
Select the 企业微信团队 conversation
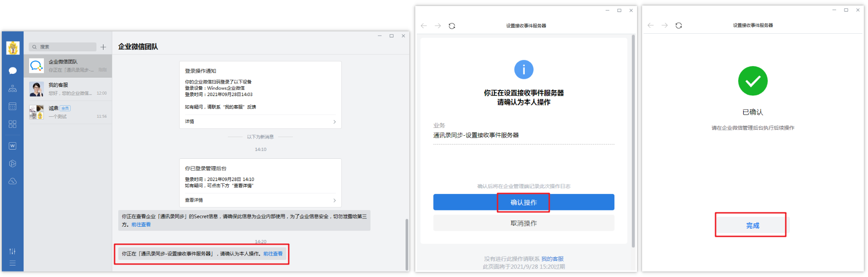[x=68, y=66]
